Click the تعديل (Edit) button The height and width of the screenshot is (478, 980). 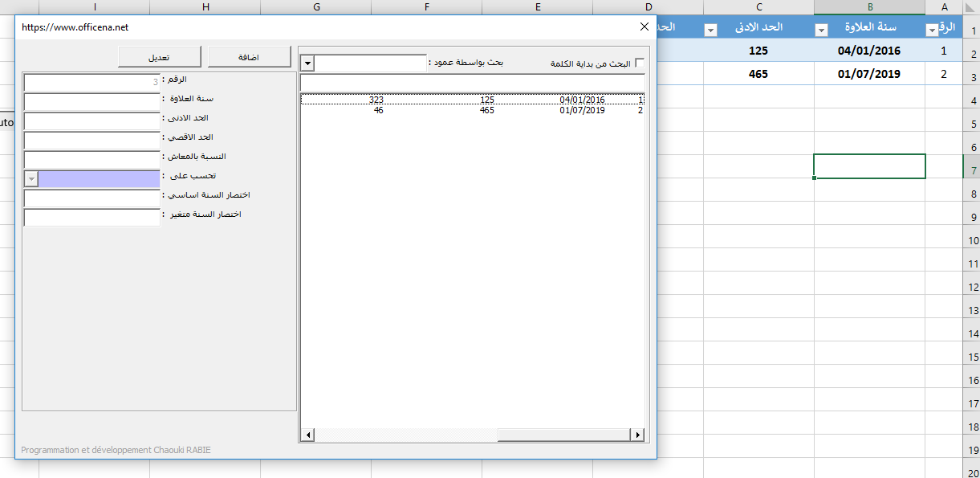click(158, 57)
